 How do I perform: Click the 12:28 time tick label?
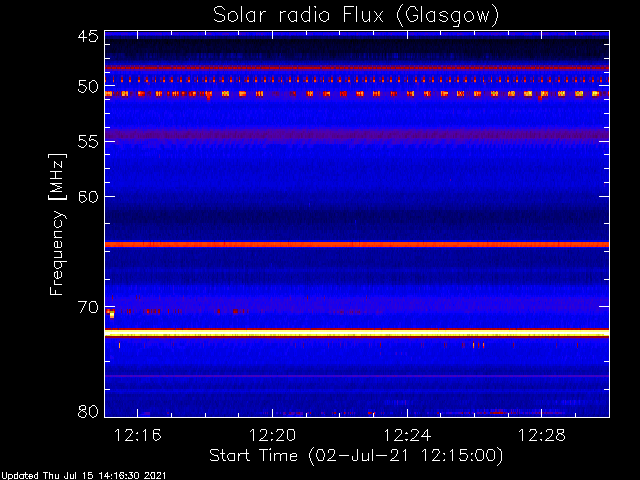pyautogui.click(x=542, y=436)
